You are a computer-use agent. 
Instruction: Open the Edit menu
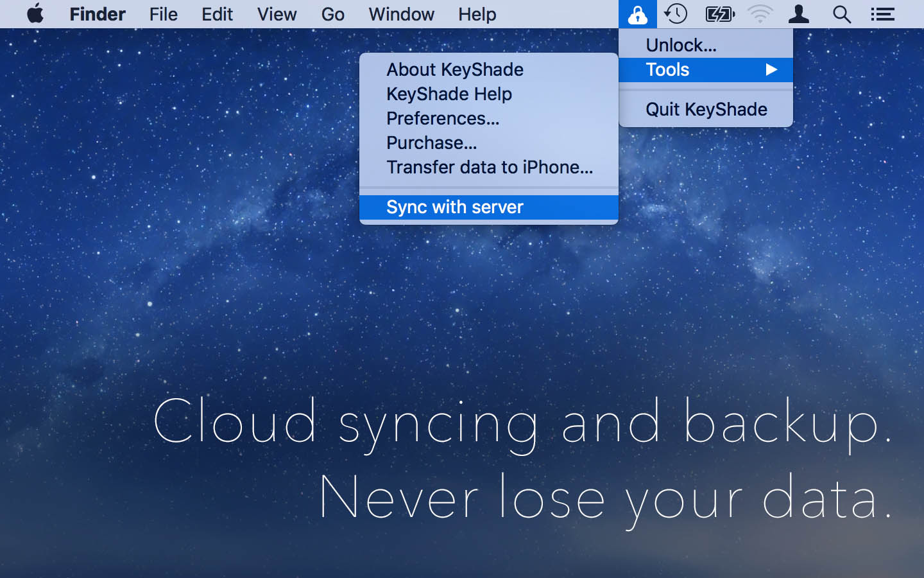[217, 14]
